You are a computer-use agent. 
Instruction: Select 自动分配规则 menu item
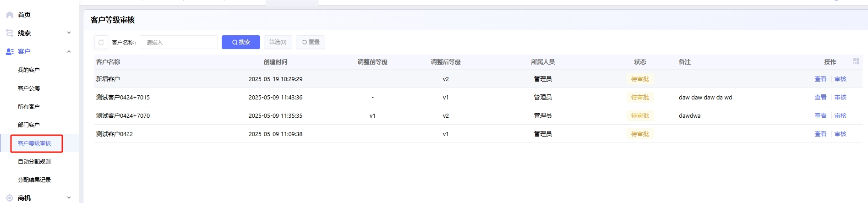coord(34,161)
